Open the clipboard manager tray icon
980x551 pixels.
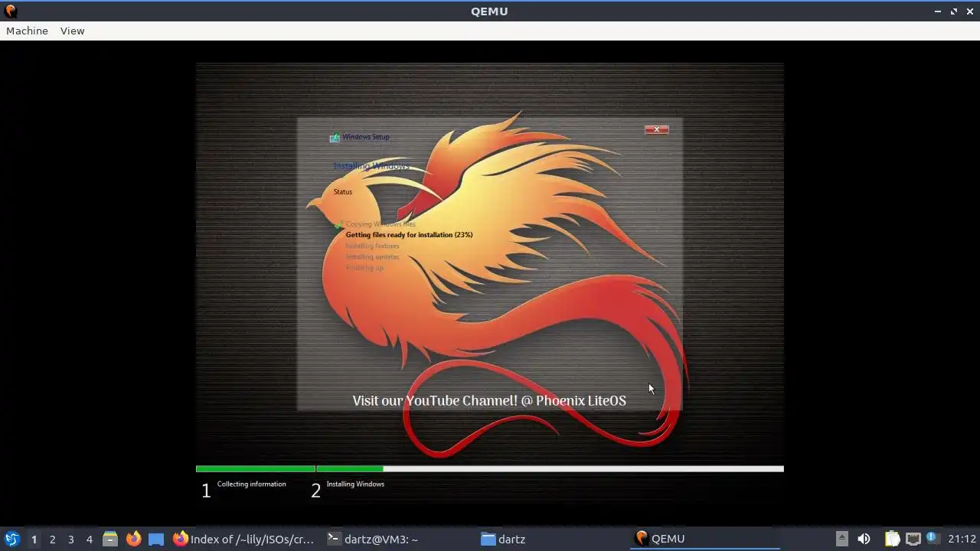(x=892, y=539)
